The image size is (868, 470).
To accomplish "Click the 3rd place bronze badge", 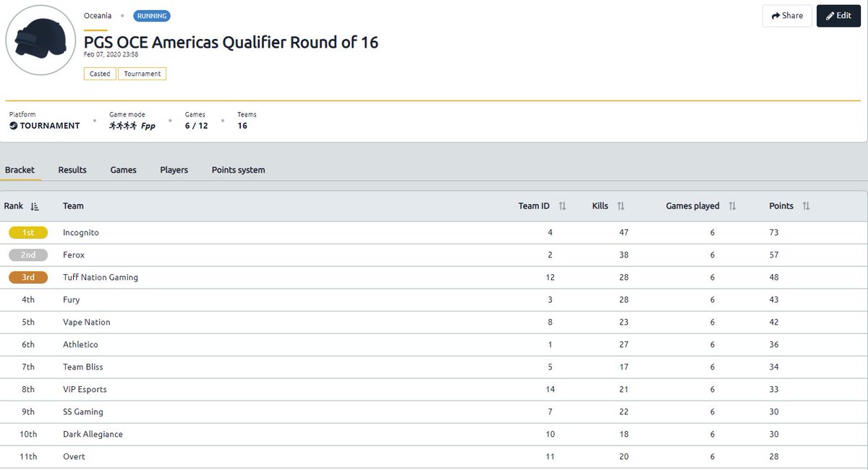I will [28, 278].
